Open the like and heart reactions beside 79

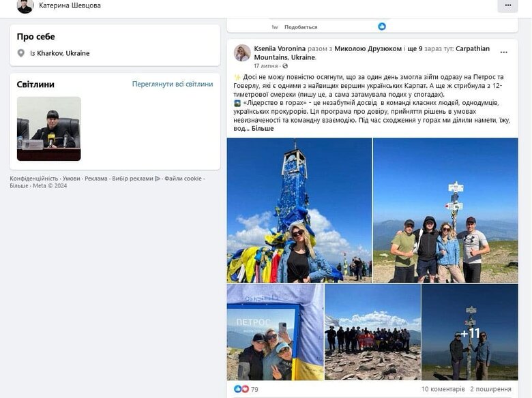click(x=242, y=389)
